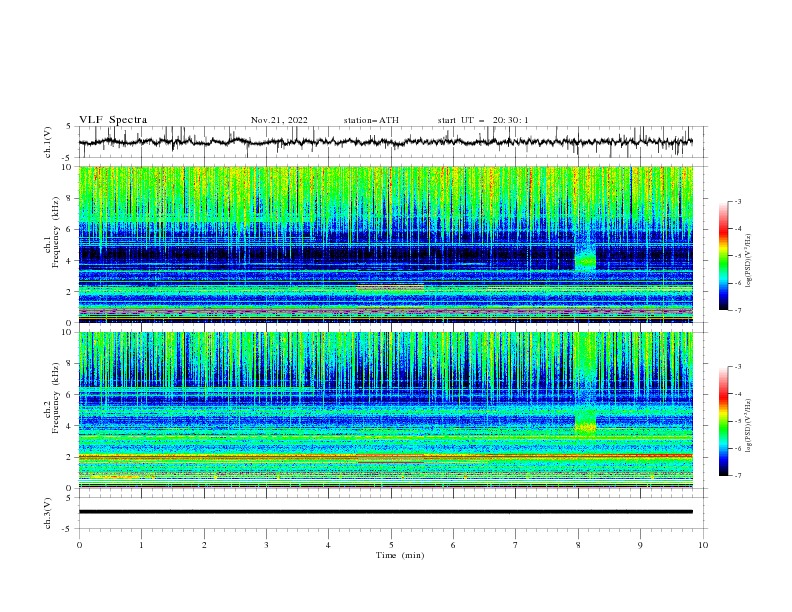Click the "ch.1(V)" axis label

[48, 142]
